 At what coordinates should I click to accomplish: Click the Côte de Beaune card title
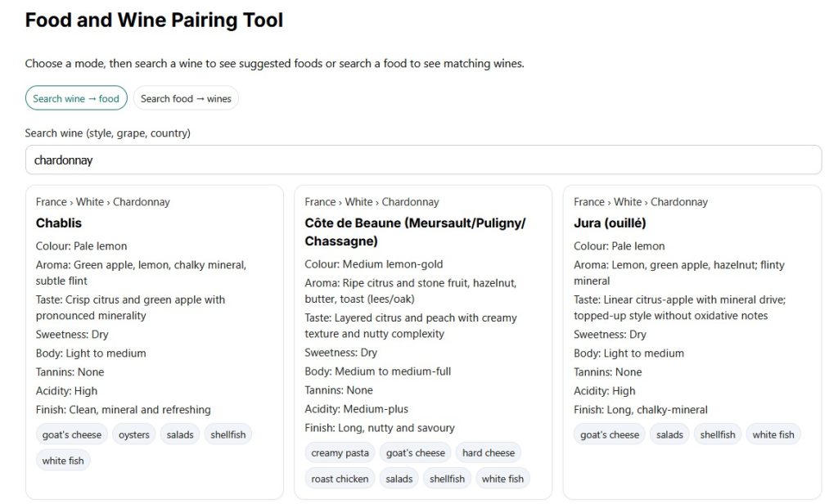pyautogui.click(x=415, y=232)
